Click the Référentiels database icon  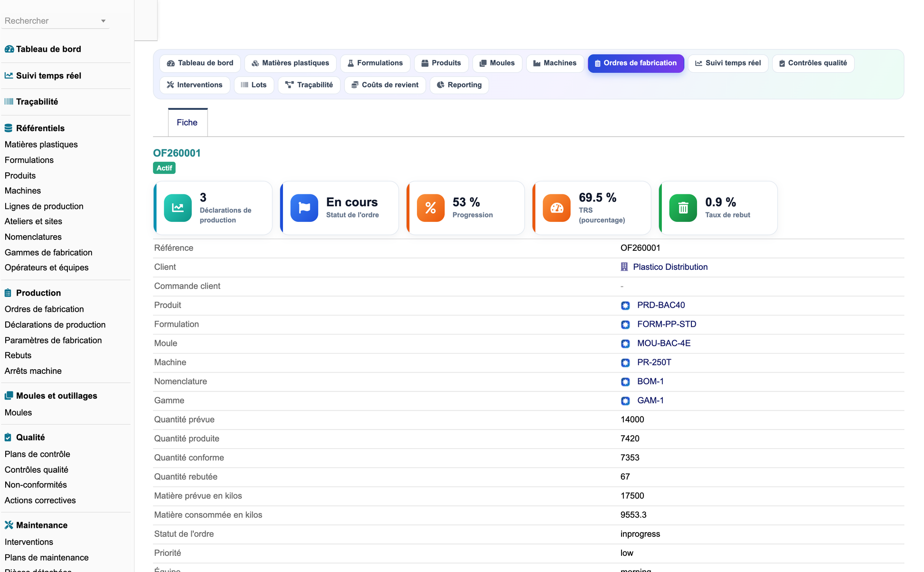[9, 128]
